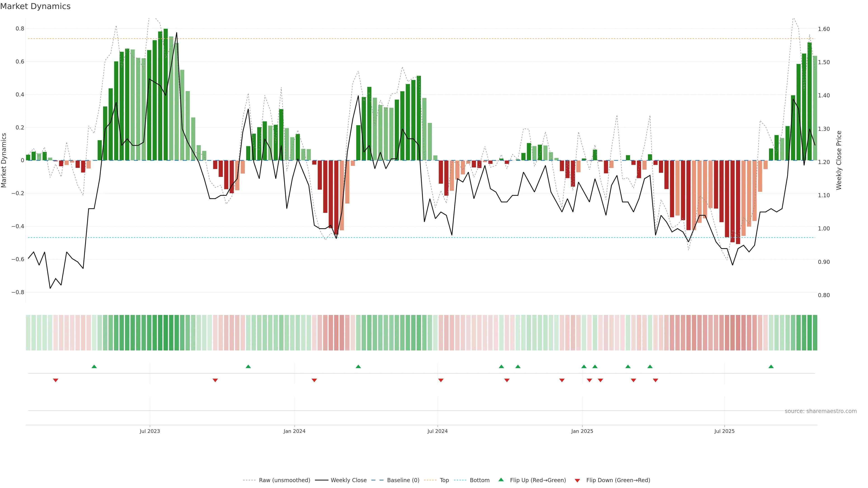
Task: Click the rightmost green Flip Up triangle marker
Action: 771,366
